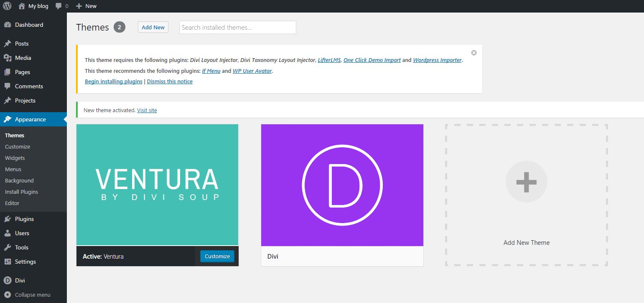Click the Users person icon
This screenshot has width=644, height=303.
[8, 233]
